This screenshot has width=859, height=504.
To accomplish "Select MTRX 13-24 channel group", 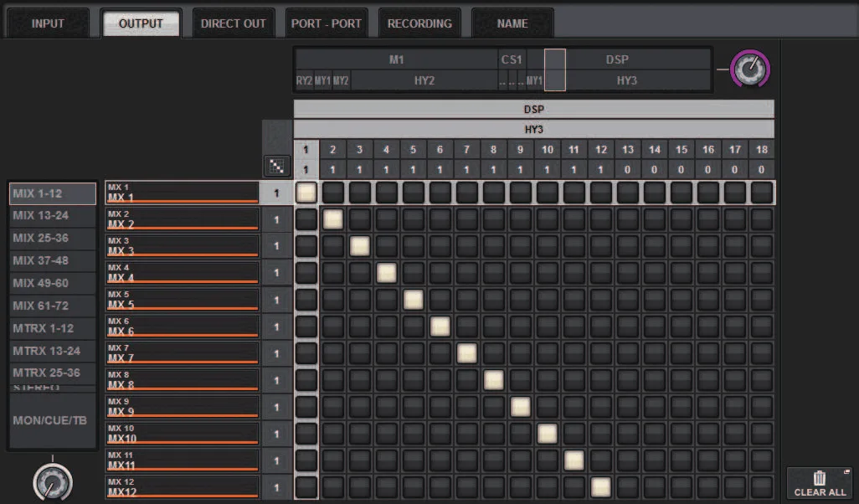I will point(53,351).
